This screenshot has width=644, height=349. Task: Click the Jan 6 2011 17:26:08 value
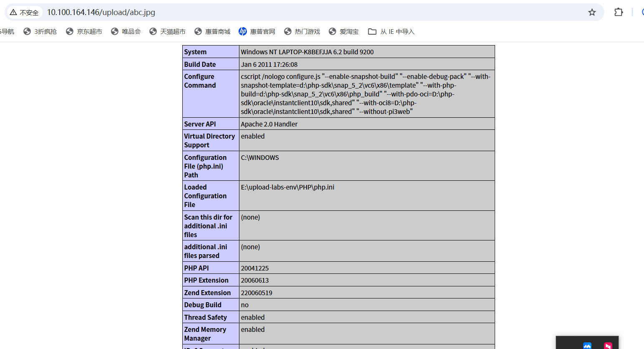click(x=269, y=64)
